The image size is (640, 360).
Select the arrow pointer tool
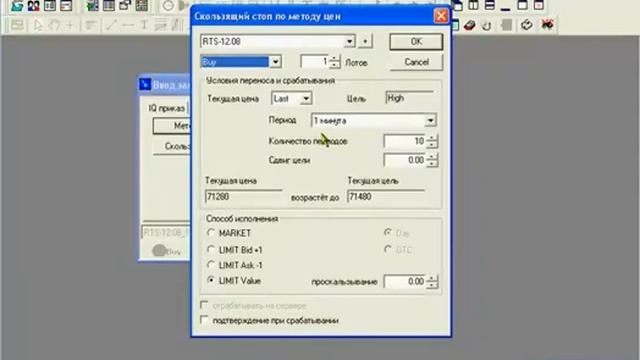click(38, 25)
